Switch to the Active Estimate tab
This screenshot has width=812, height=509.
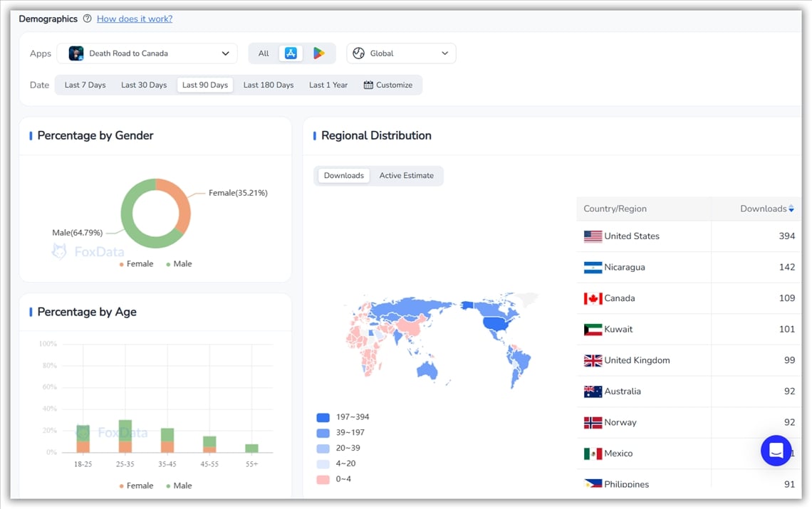[406, 176]
